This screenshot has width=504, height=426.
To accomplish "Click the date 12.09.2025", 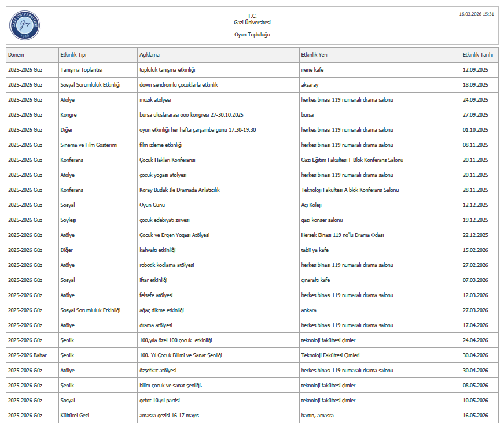I will (x=476, y=70).
